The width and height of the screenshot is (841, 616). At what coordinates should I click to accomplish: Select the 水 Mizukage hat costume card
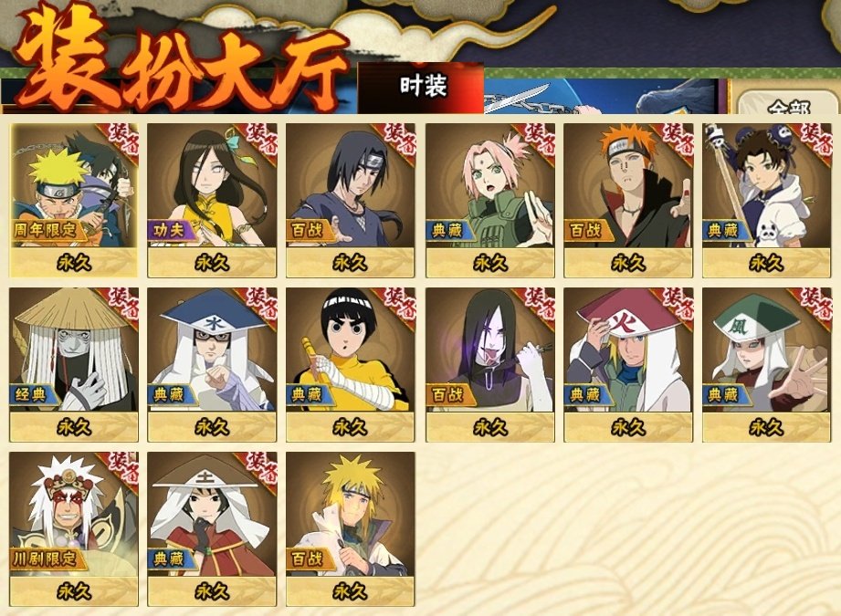click(212, 364)
